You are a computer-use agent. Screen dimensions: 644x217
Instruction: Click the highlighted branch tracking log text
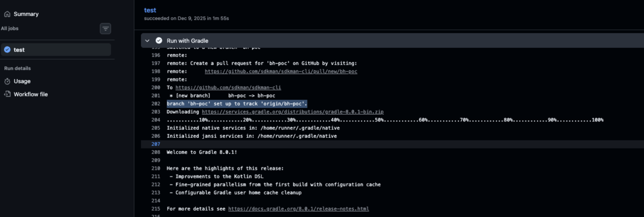pyautogui.click(x=237, y=104)
